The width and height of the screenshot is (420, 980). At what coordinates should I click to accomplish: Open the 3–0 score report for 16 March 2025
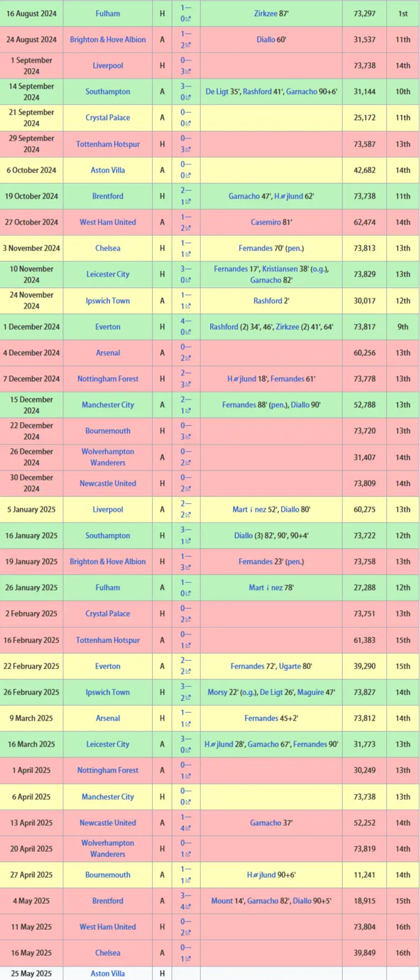click(186, 744)
